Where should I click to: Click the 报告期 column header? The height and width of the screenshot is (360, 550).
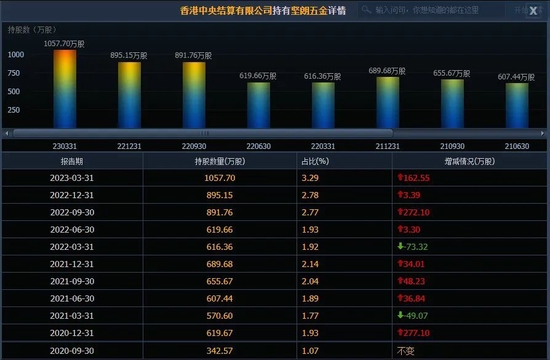point(72,161)
